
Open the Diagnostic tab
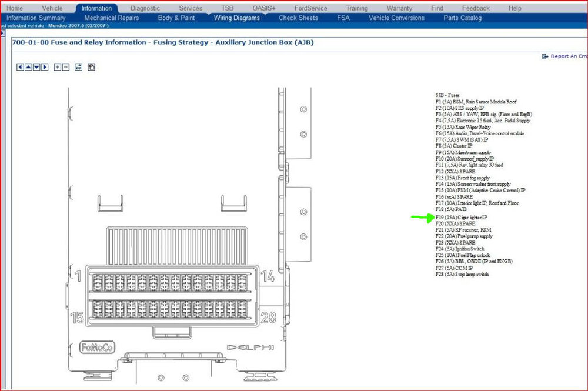point(145,8)
